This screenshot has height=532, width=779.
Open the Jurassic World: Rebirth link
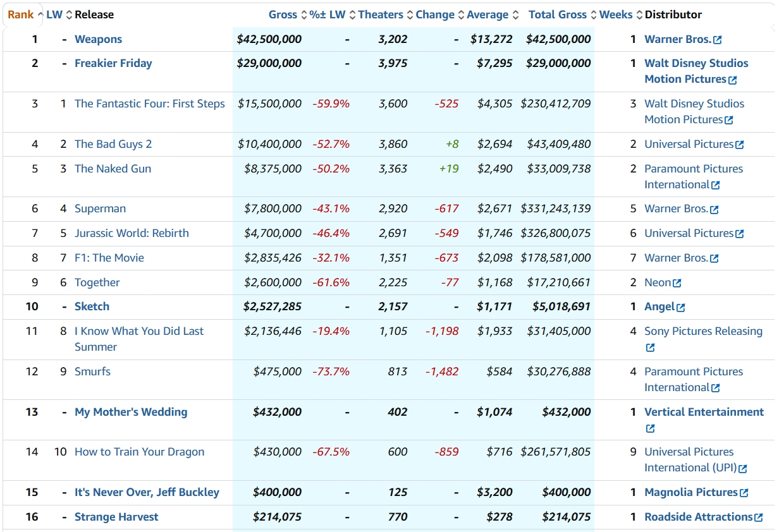click(132, 233)
